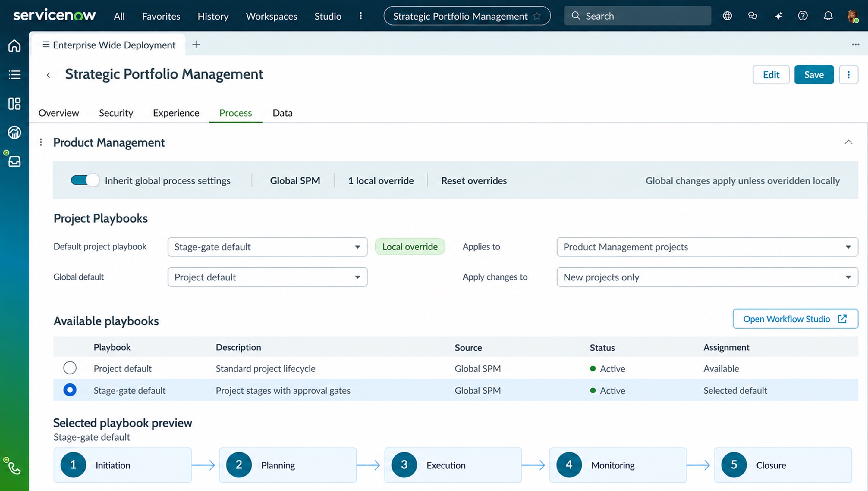Select step 3 Execution in playbook preview
Viewport: 868px width, 491px height.
coord(453,465)
